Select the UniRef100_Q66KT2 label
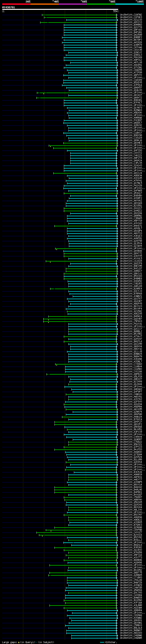Screen dimensions: 146x644 131,98
